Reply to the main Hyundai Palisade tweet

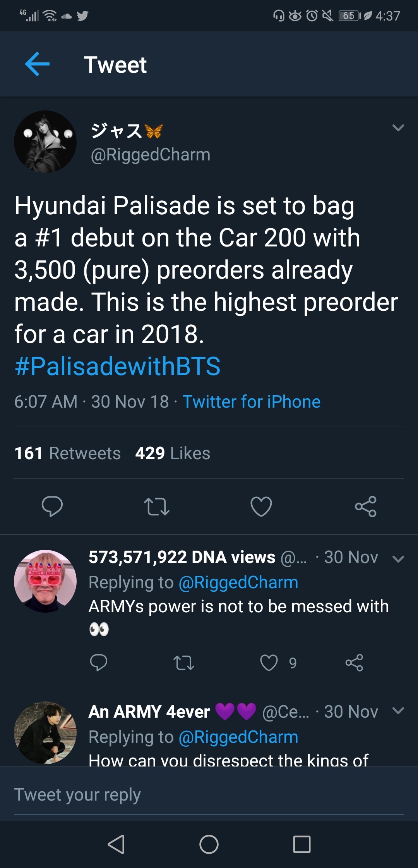point(52,506)
